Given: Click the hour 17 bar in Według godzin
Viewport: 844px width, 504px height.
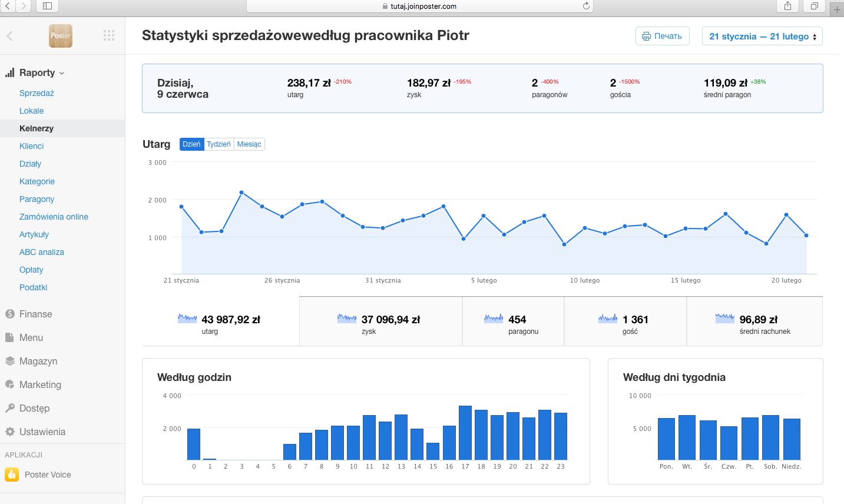Looking at the screenshot, I should point(465,433).
